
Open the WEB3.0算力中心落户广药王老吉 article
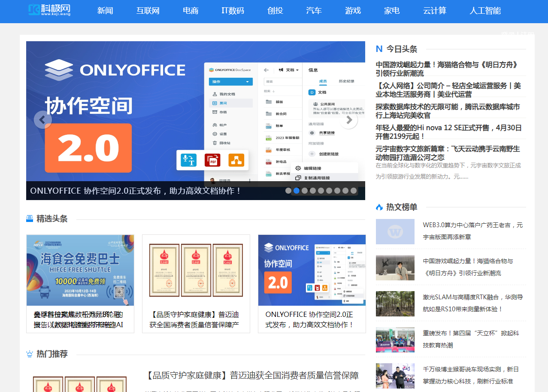tap(473, 231)
